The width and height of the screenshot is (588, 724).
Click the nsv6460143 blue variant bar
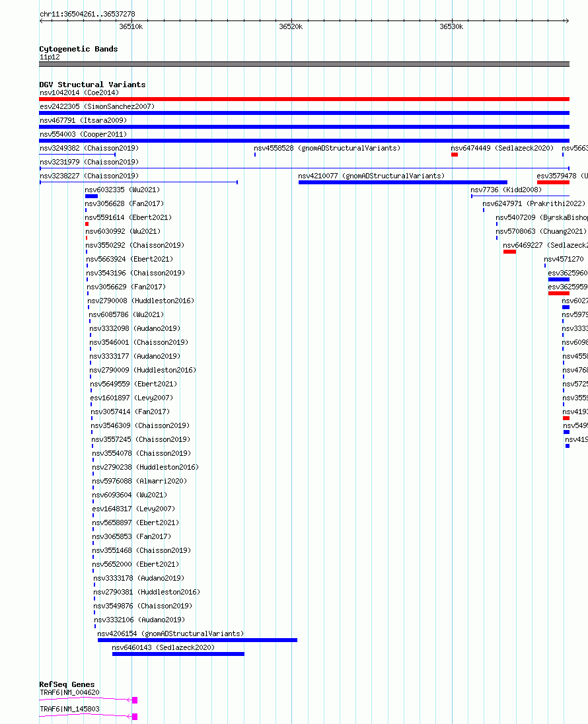[x=178, y=654]
